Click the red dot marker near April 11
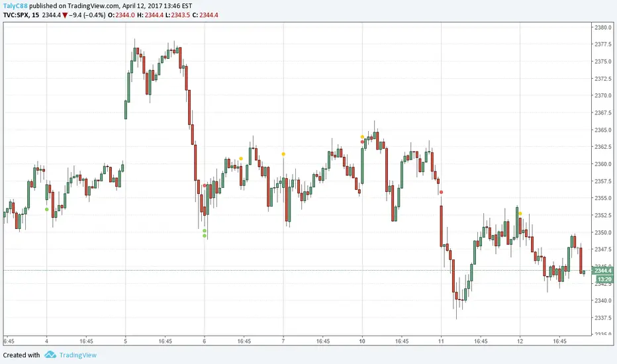617x364 pixels. (441, 192)
